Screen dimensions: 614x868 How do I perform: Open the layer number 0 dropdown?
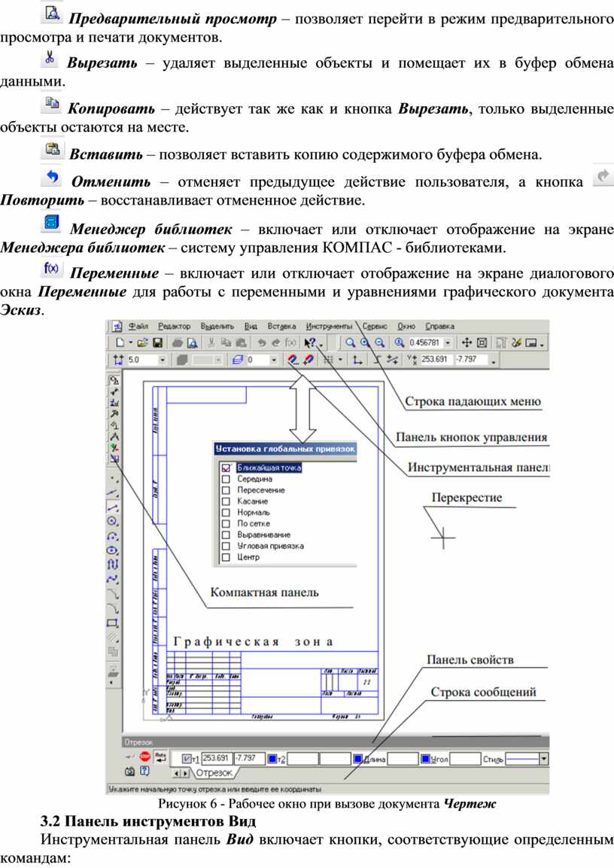[x=273, y=360]
